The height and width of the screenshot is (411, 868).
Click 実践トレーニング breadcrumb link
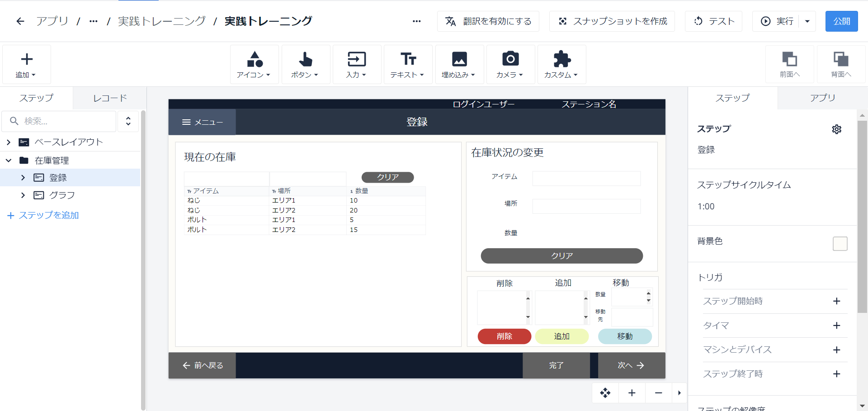click(161, 21)
